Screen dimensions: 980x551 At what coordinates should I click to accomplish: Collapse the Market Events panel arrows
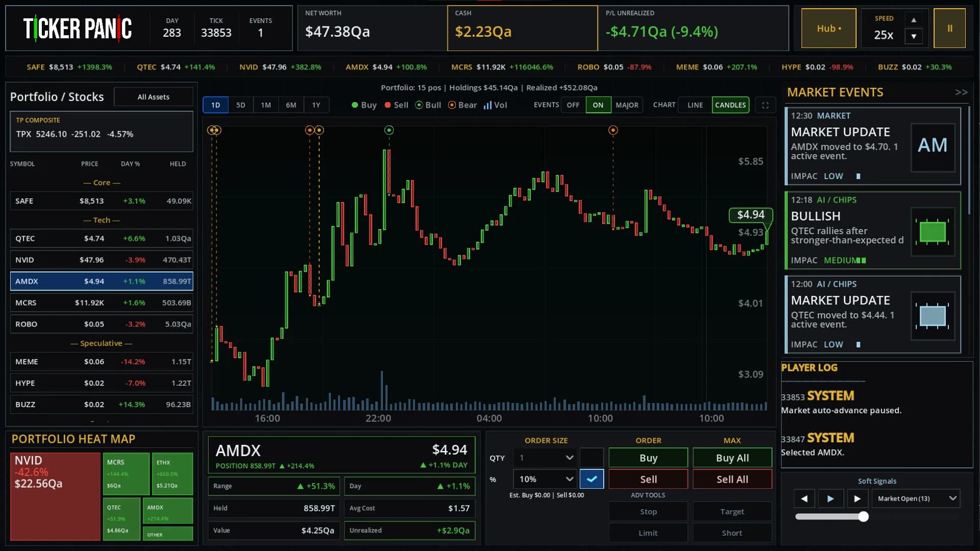click(961, 92)
